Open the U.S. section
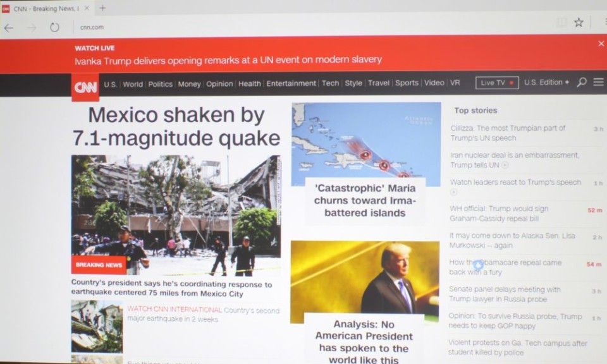This screenshot has width=607, height=364. tap(110, 84)
